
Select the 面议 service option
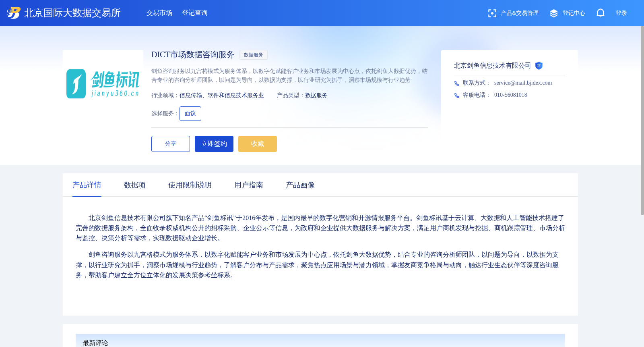(x=190, y=114)
